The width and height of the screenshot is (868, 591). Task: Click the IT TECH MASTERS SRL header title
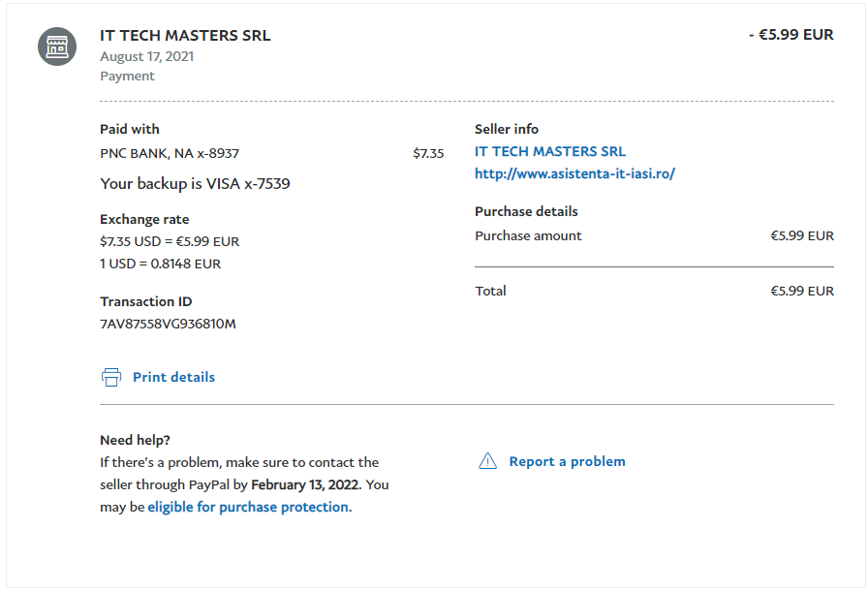(x=185, y=35)
